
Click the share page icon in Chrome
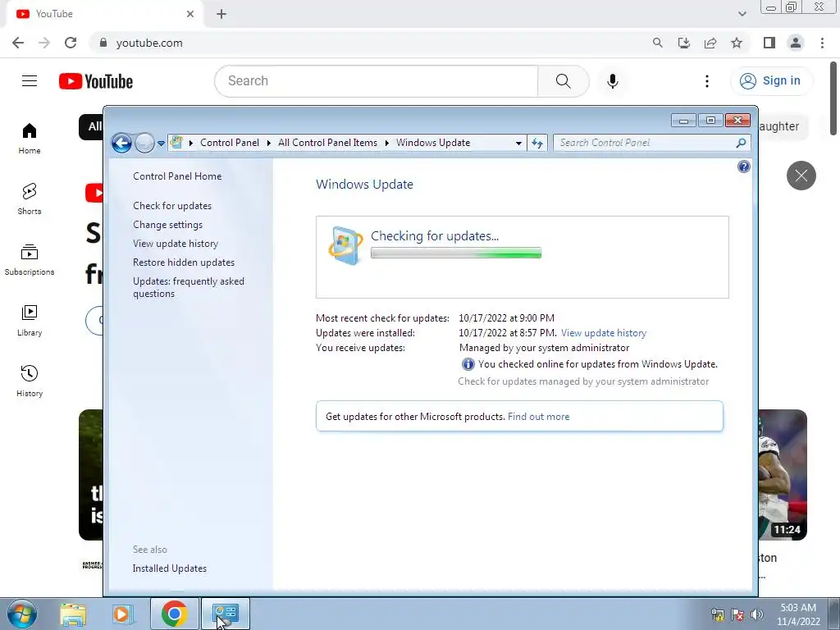tap(710, 43)
